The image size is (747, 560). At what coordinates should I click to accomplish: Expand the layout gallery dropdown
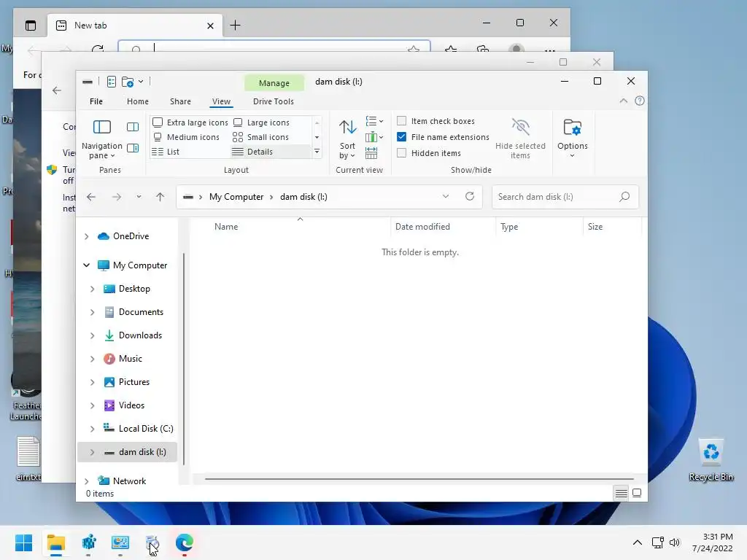[317, 152]
